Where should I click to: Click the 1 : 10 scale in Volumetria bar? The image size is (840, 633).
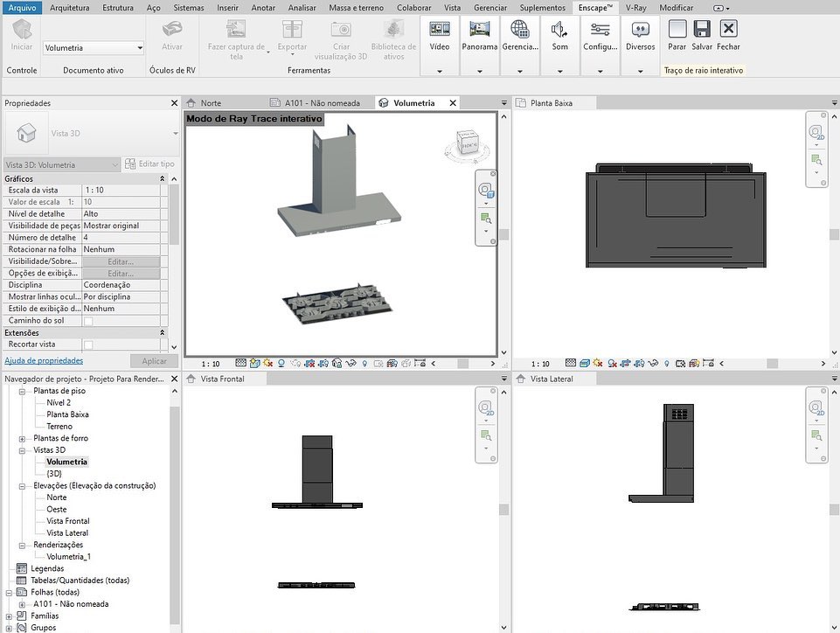pyautogui.click(x=211, y=364)
